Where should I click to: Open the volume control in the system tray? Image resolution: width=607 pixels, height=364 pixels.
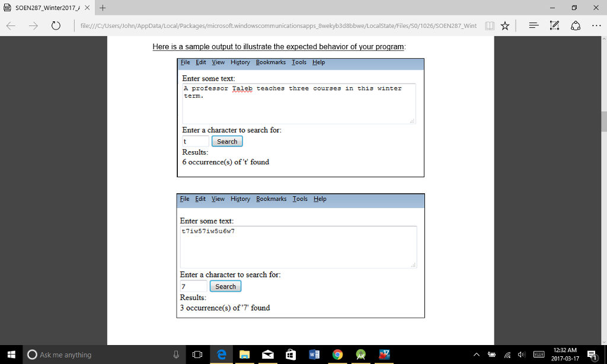point(520,354)
